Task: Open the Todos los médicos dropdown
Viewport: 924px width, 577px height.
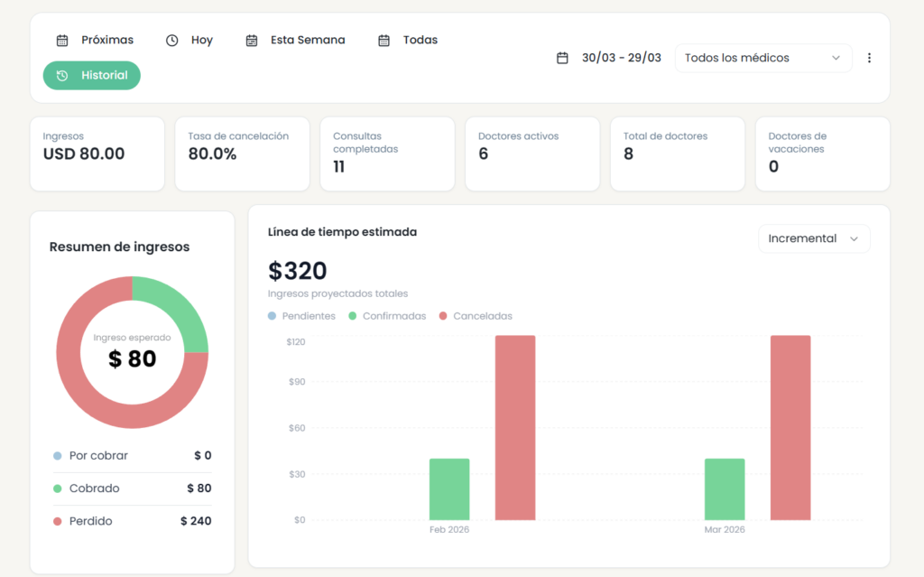Action: tap(763, 58)
